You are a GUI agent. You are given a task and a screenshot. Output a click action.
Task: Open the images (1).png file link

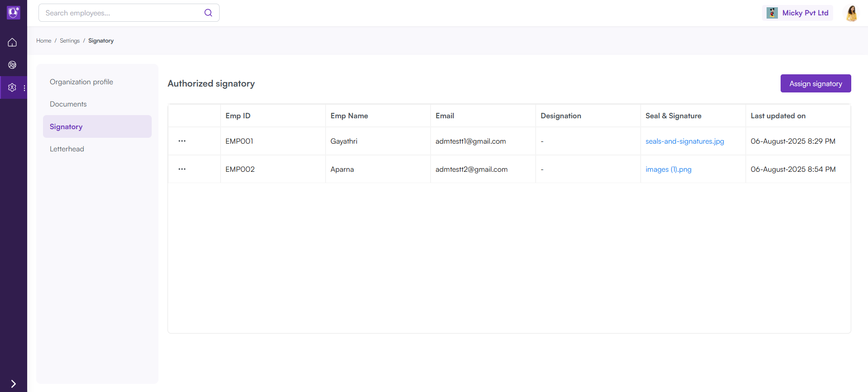click(x=668, y=169)
